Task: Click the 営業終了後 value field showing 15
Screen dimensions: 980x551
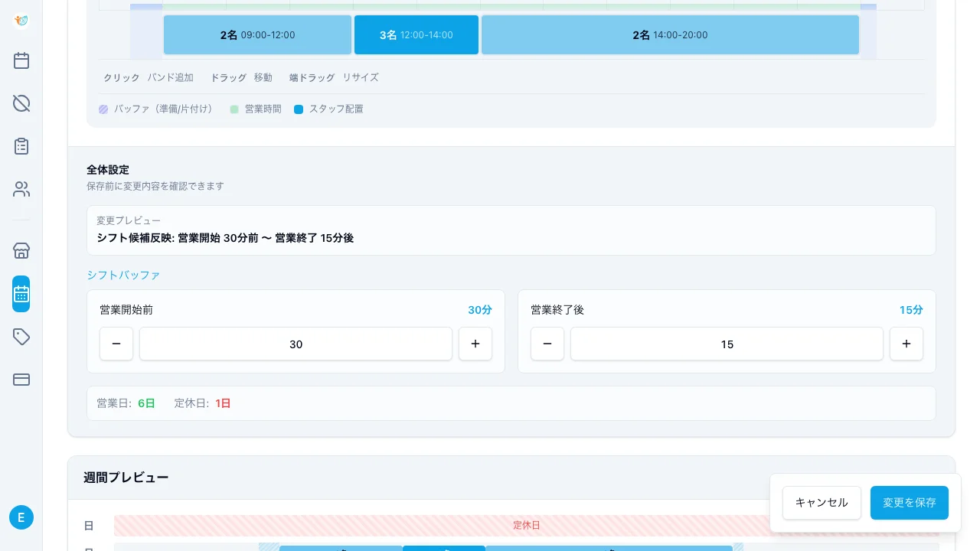Action: point(727,344)
